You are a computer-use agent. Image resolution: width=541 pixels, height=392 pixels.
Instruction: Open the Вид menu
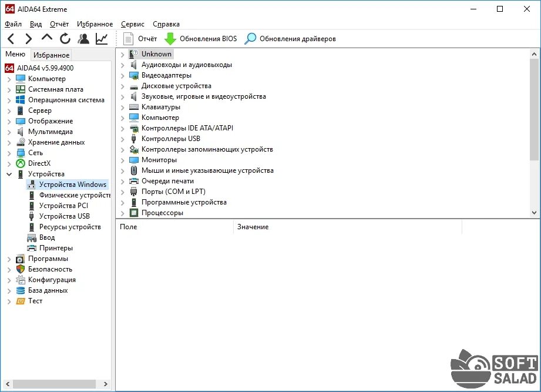point(35,24)
